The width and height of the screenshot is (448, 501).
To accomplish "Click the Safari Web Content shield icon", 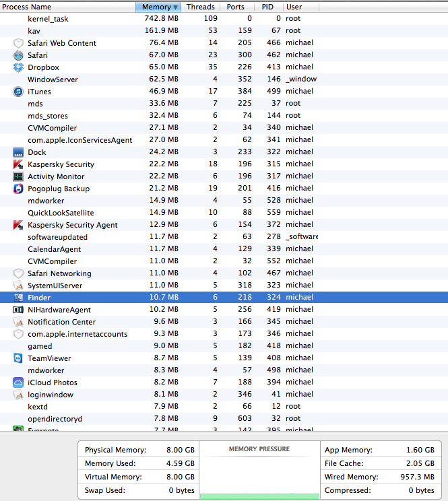I will tap(18, 43).
